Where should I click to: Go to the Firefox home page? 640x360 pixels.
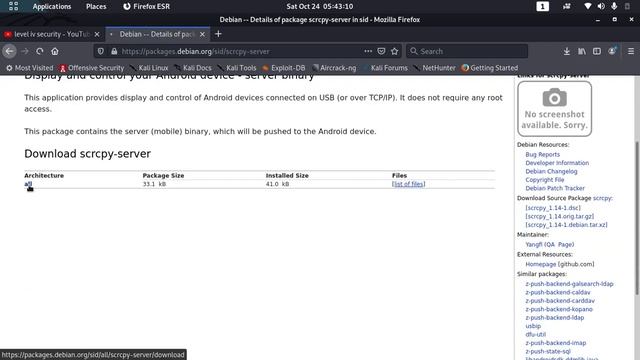(55, 51)
